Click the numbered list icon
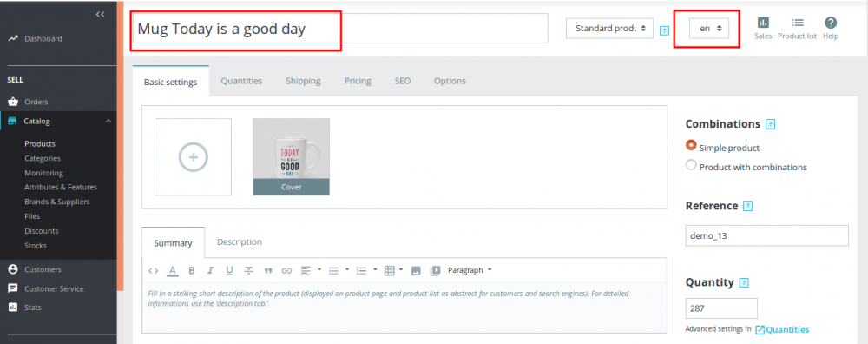The width and height of the screenshot is (868, 344). [361, 271]
